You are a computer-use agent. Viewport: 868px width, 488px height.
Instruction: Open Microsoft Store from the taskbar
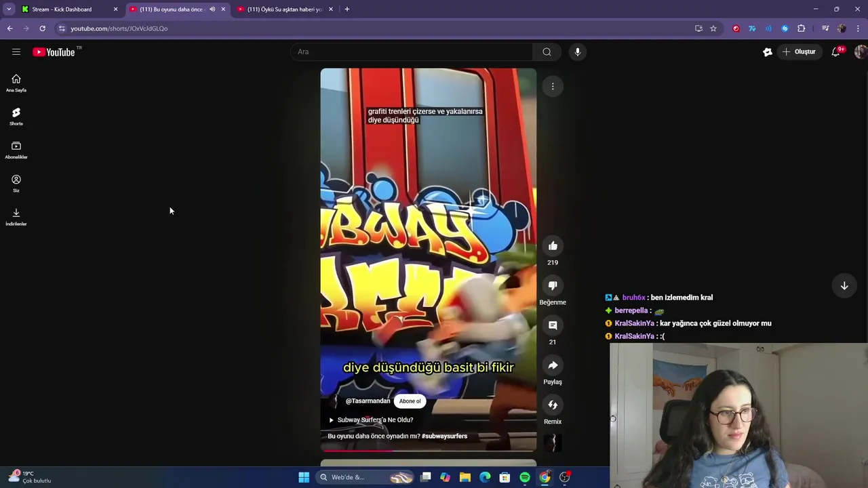(x=505, y=477)
